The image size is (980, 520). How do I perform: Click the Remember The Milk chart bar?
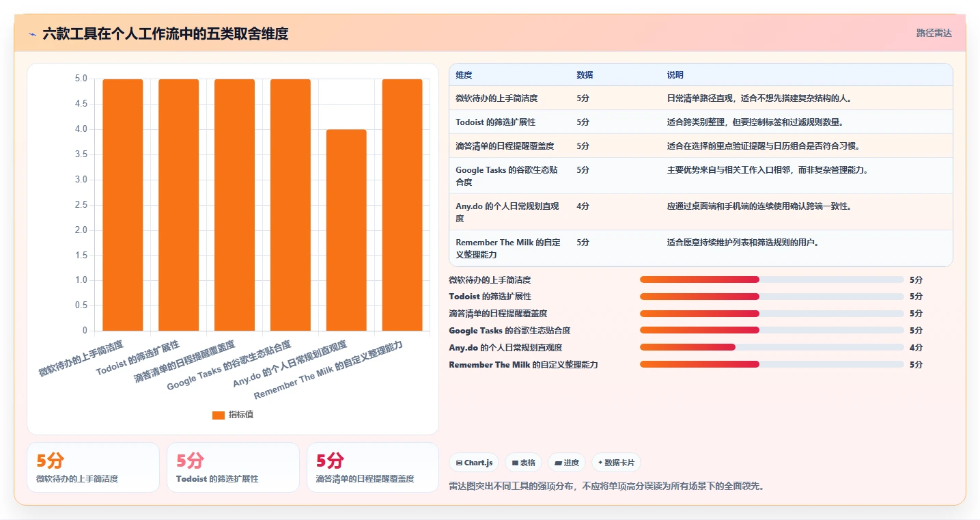coord(402,205)
